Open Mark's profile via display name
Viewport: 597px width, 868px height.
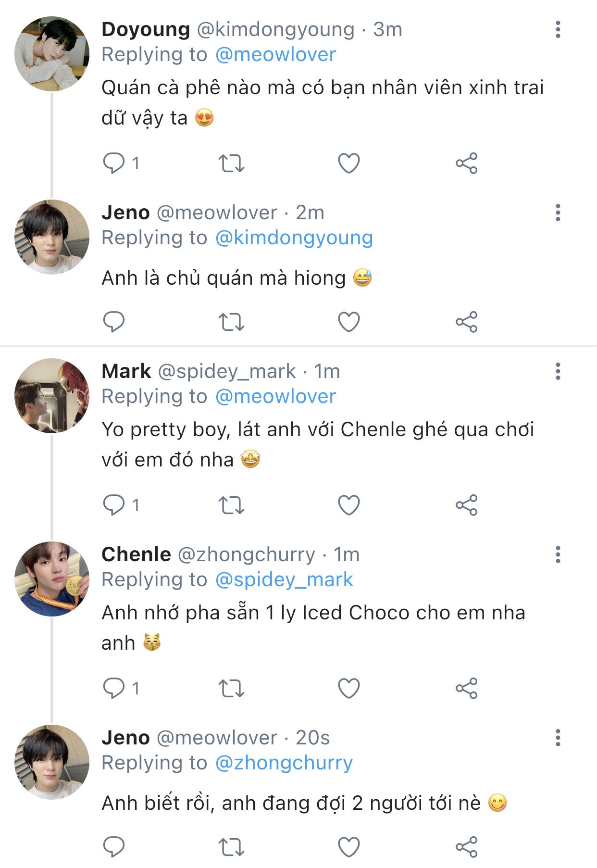[126, 371]
